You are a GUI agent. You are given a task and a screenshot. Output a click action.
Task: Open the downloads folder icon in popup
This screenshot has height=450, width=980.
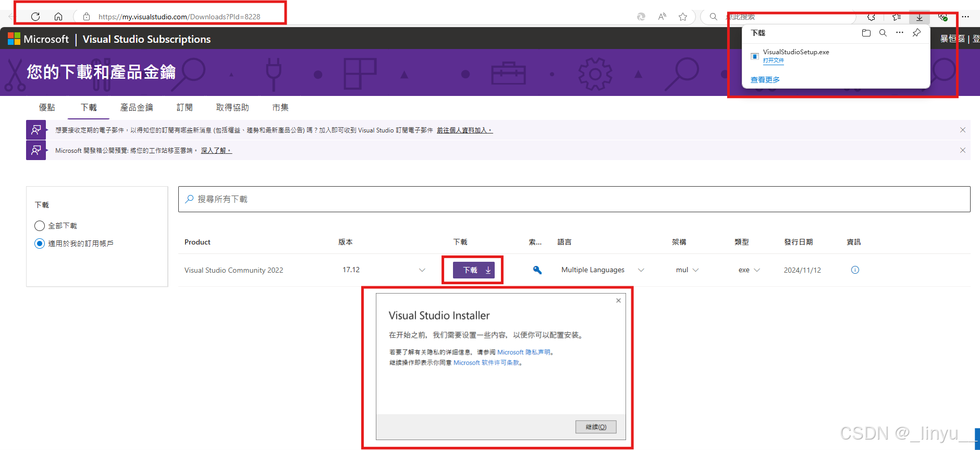866,33
